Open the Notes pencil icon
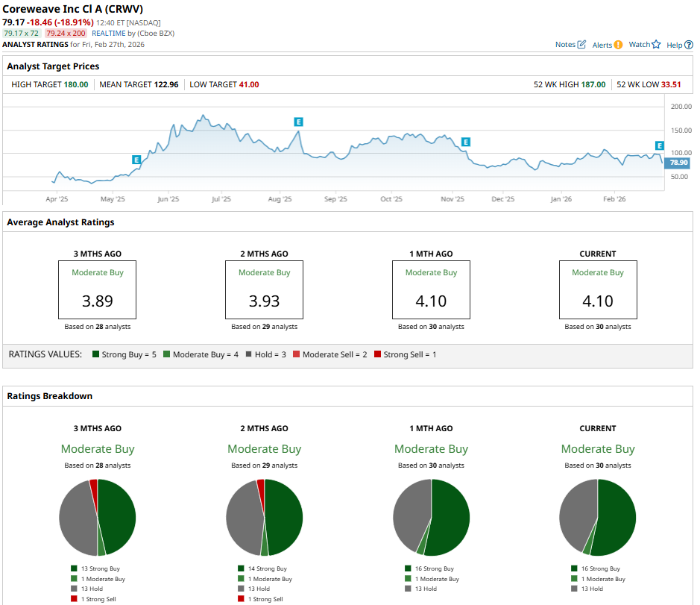This screenshot has height=605, width=700. (582, 45)
